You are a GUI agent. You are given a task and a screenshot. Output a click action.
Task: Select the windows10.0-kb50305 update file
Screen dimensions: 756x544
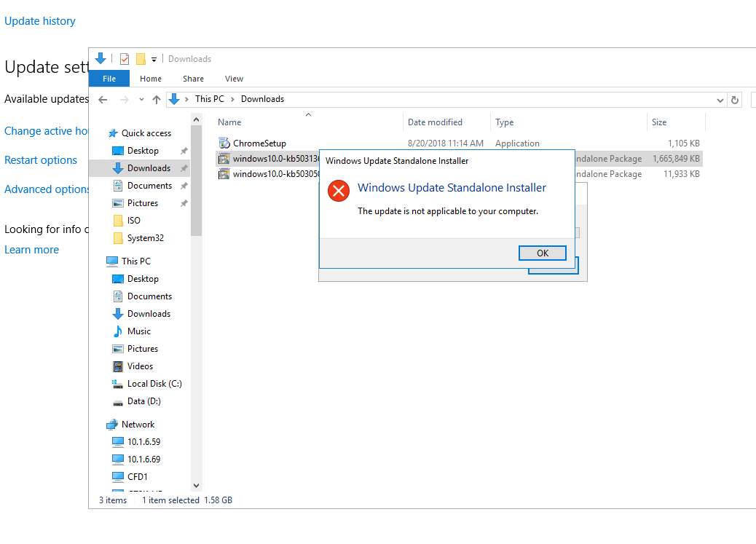click(x=275, y=174)
